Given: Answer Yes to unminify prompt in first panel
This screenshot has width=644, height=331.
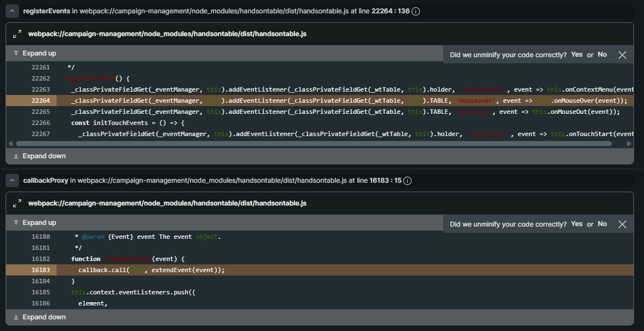Looking at the screenshot, I should pos(576,54).
